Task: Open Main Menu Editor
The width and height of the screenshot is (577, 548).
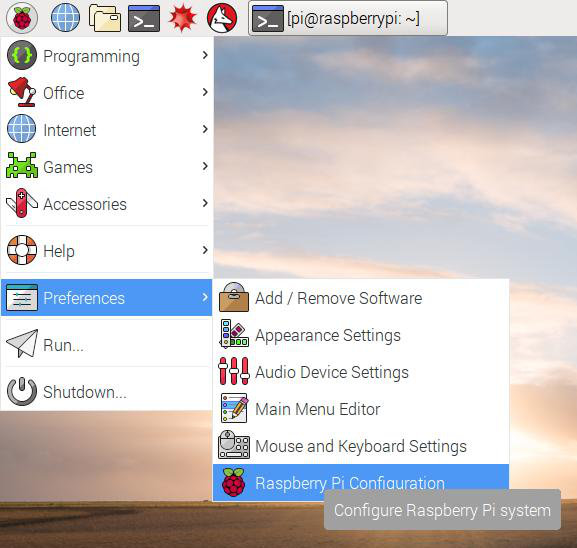Action: tap(361, 409)
